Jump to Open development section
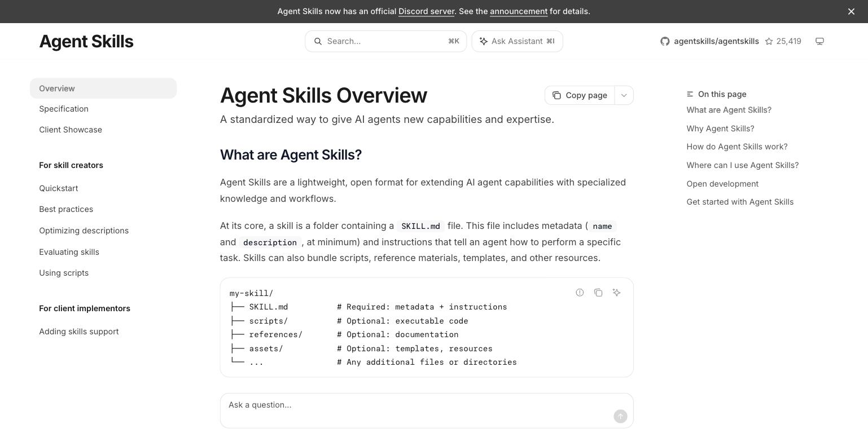Viewport: 868px width, 442px height. click(722, 184)
